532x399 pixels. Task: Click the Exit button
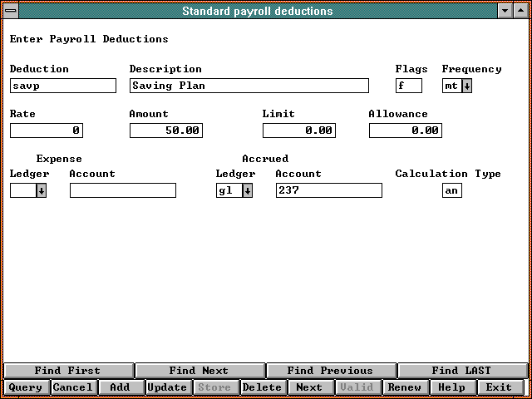[x=499, y=387]
